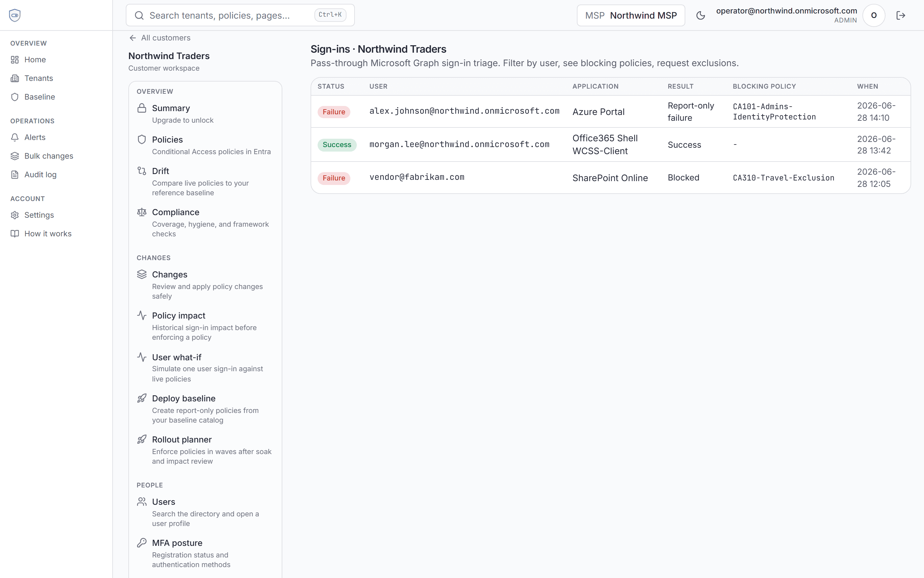
Task: Click the operator@northwind.onmicrosoft.com account label
Action: [786, 11]
